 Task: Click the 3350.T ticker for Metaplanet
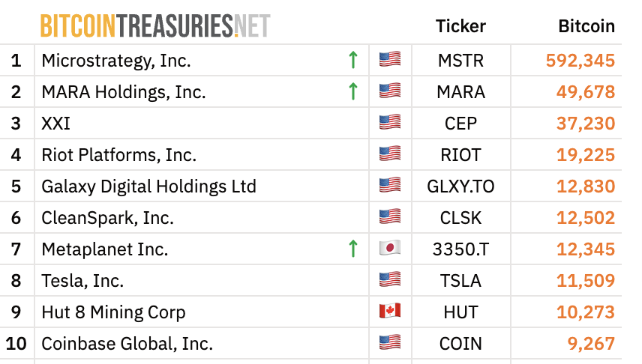point(460,249)
